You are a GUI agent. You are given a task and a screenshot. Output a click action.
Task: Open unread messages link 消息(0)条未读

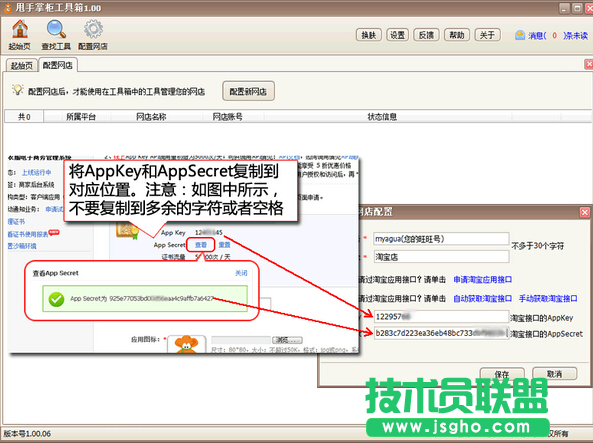[x=558, y=36]
